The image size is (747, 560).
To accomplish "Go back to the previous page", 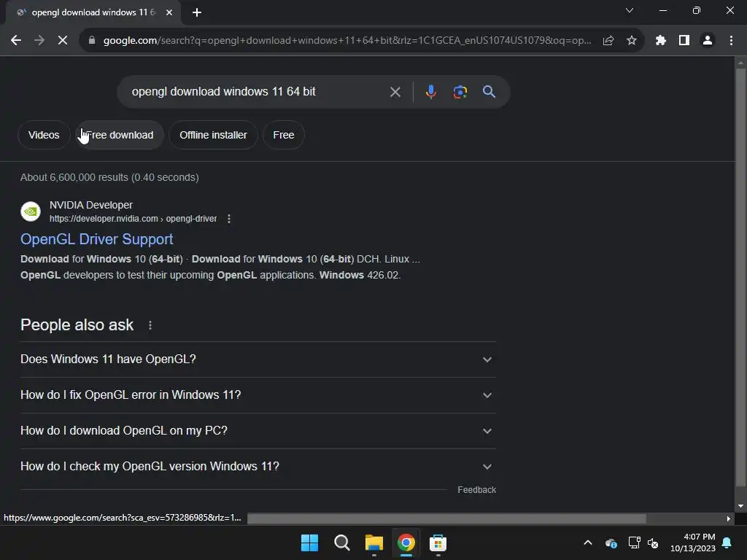I will coord(16,41).
